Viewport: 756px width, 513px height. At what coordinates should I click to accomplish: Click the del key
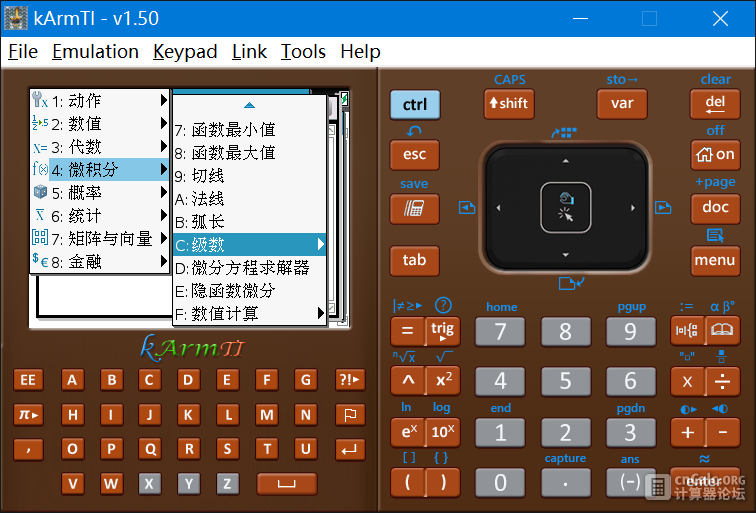tap(715, 103)
